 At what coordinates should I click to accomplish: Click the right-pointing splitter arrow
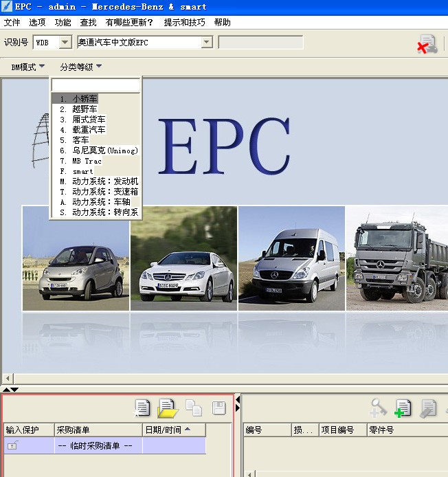(x=238, y=408)
